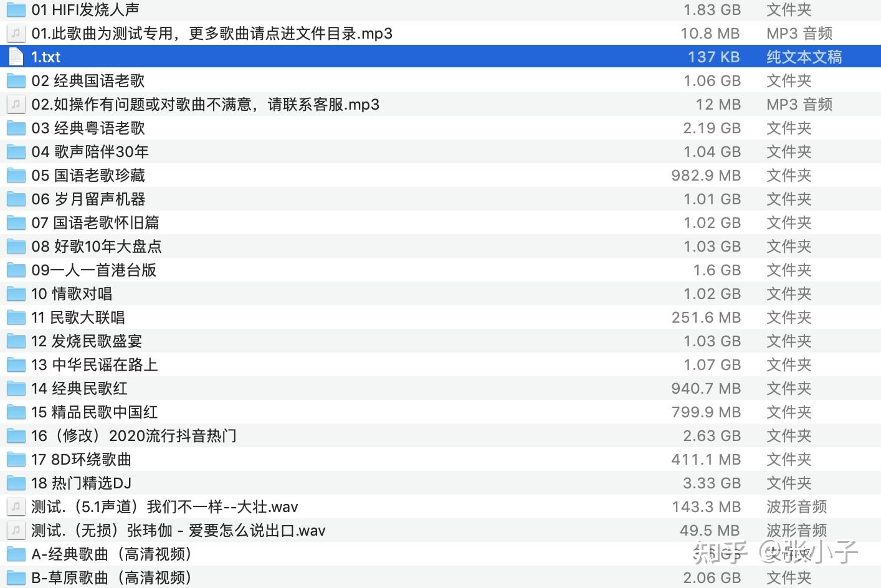This screenshot has width=881, height=588.
Task: Click size value 3.33 GB
Action: coord(712,483)
